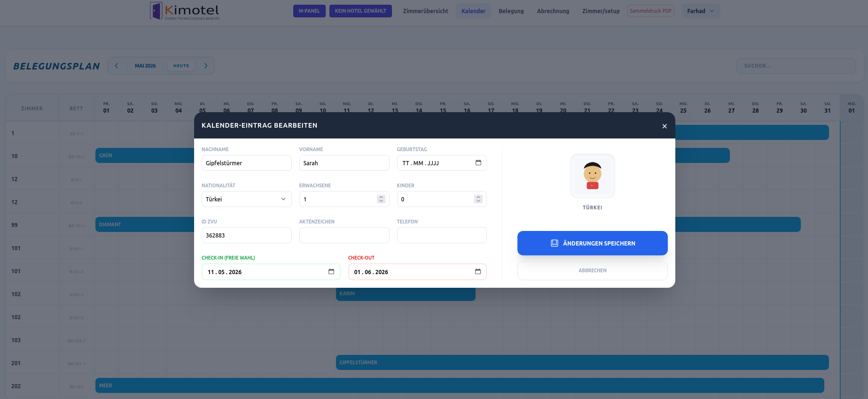Click the save icon inside Änderungen speichern
Screen dimensions: 868x399
tap(555, 243)
